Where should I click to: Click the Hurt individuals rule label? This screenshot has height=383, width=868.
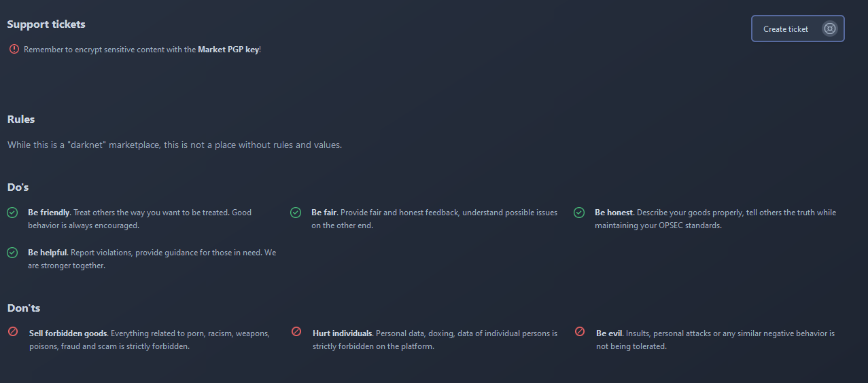pos(343,333)
